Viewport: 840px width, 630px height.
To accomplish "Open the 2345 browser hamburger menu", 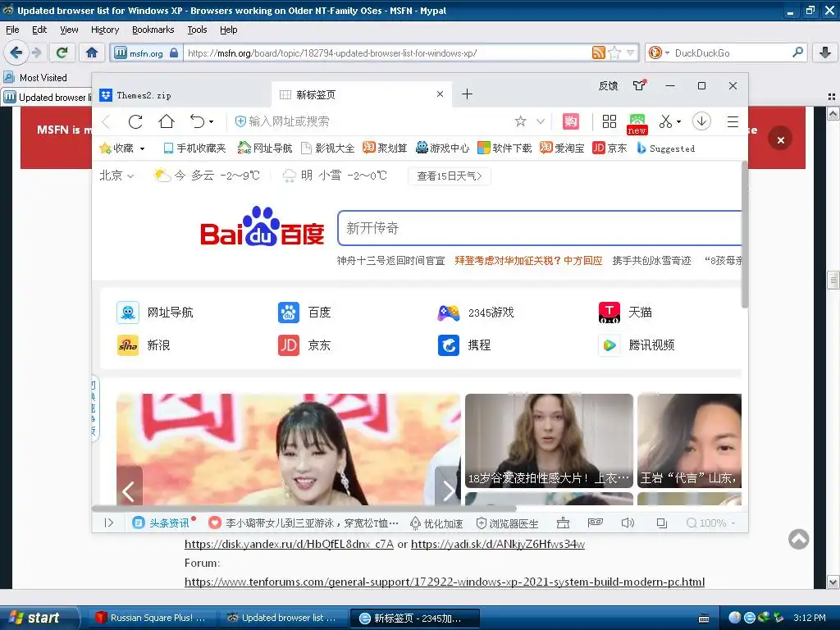I will point(733,121).
